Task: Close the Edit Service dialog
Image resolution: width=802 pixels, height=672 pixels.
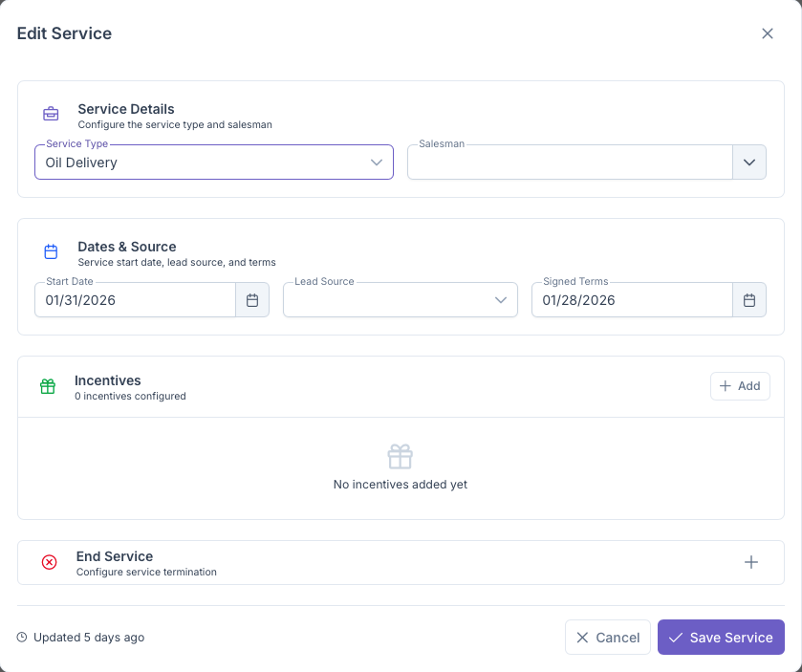Action: (767, 33)
